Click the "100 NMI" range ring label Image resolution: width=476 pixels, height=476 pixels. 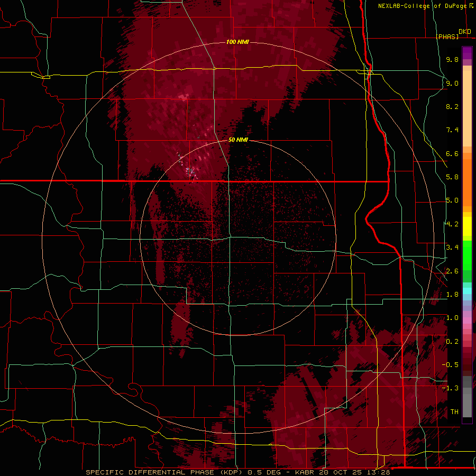237,42
